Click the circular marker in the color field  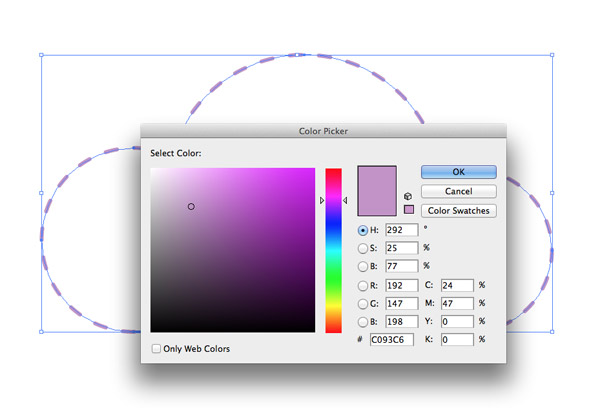coord(191,207)
